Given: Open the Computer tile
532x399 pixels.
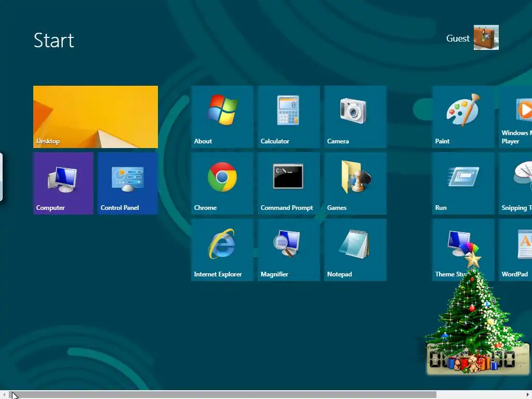Looking at the screenshot, I should (63, 183).
